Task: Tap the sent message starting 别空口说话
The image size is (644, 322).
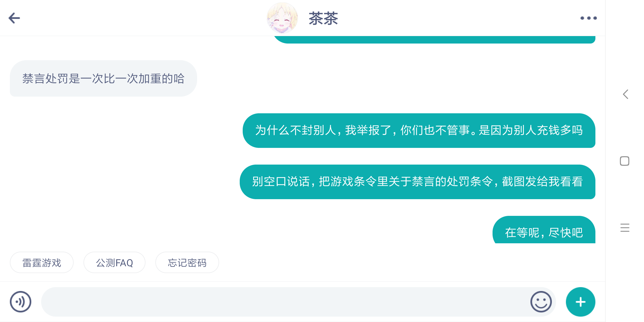Action: (417, 182)
